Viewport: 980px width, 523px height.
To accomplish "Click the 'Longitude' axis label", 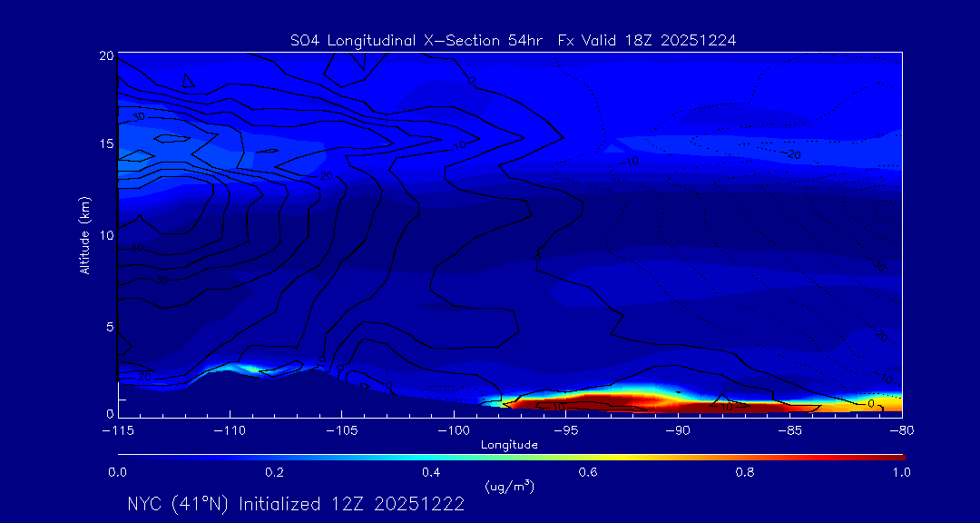I will tap(509, 446).
